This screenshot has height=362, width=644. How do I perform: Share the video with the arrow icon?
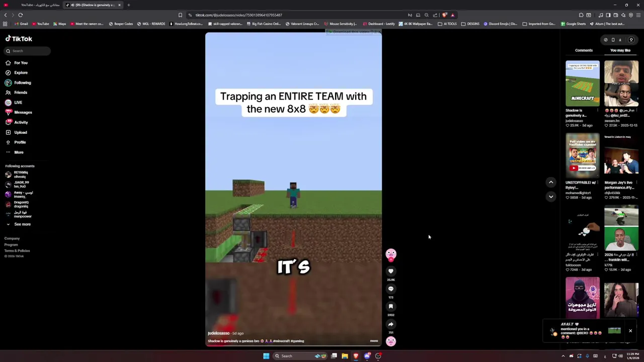point(391,324)
